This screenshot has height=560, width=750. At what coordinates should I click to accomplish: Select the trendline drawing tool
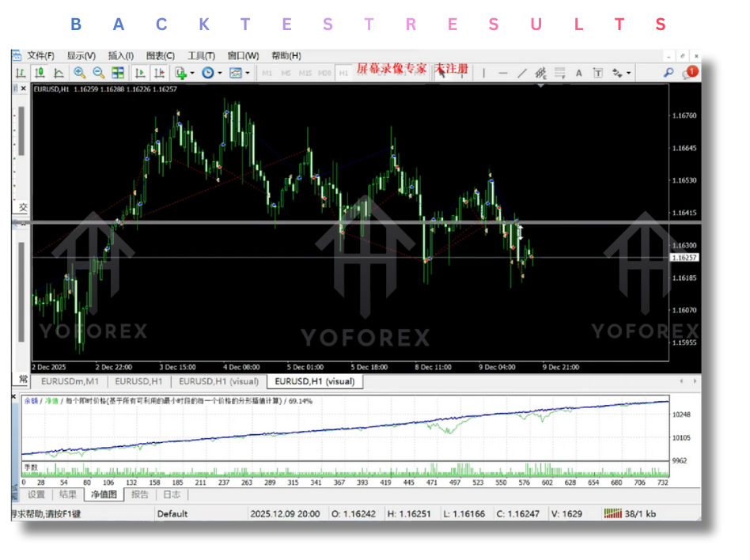tap(522, 72)
